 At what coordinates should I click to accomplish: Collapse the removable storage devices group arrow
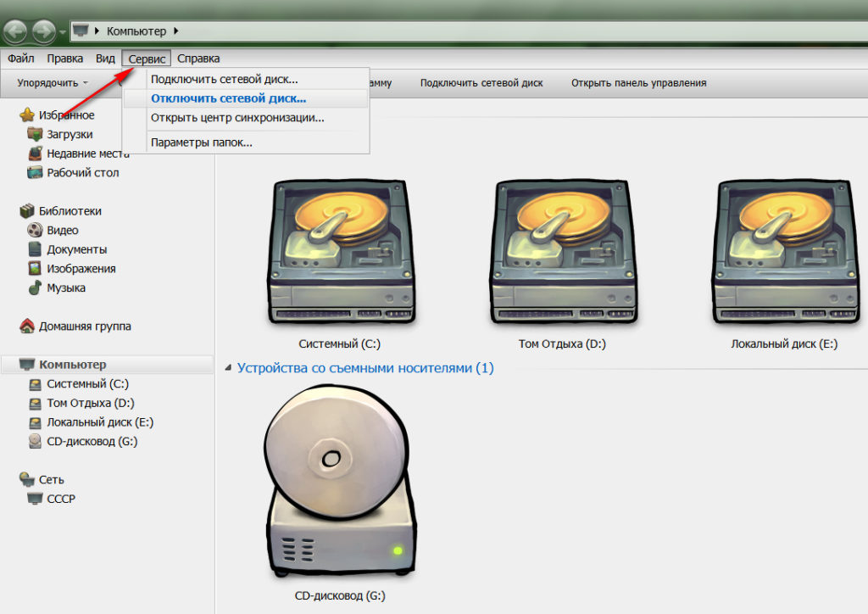click(x=227, y=369)
